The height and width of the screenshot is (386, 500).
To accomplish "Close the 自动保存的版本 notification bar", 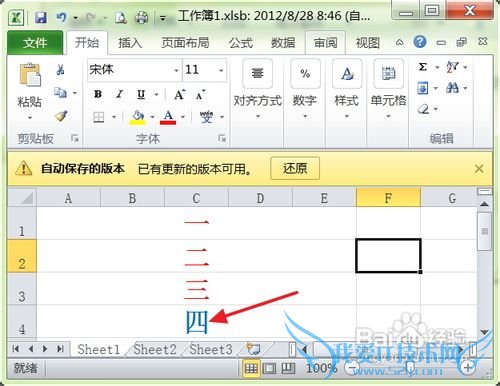I will pyautogui.click(x=479, y=169).
